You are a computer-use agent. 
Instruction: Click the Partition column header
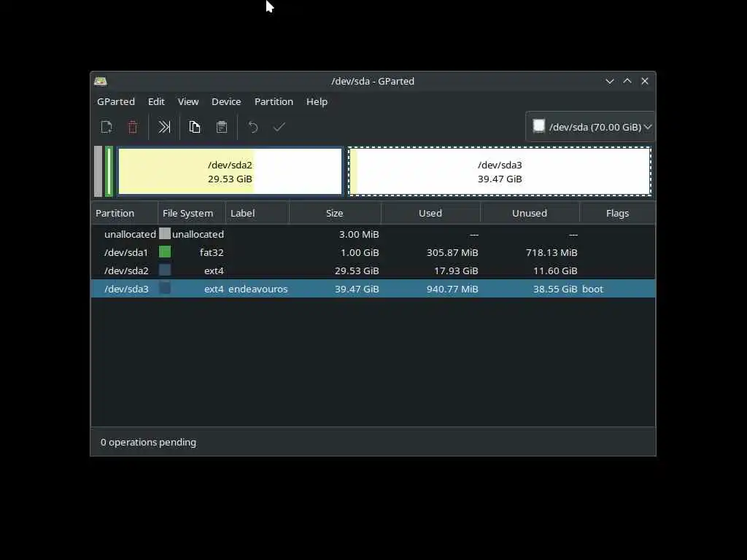pos(124,213)
